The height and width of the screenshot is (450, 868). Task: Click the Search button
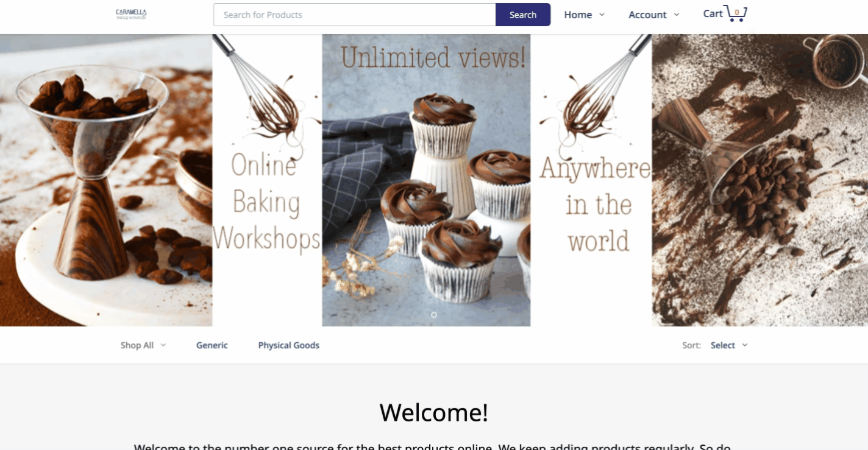523,15
